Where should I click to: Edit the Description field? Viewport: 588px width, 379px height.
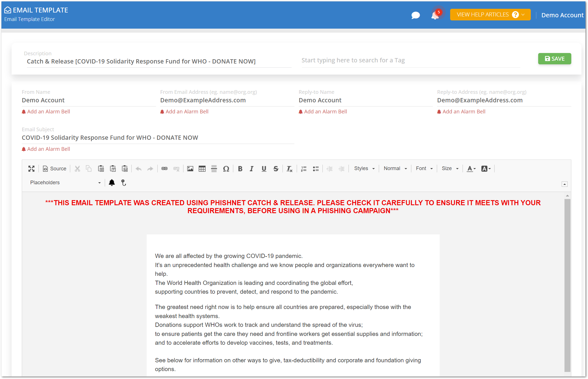point(159,61)
